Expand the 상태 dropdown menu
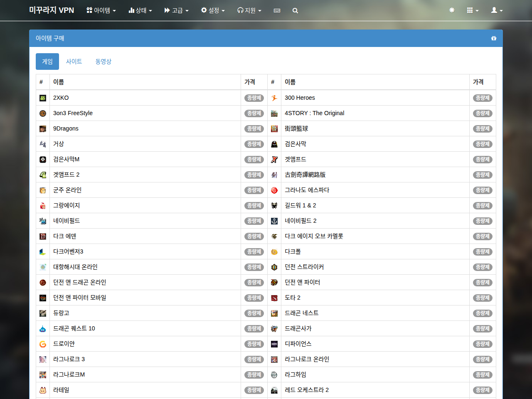This screenshot has width=532, height=399. click(x=140, y=10)
